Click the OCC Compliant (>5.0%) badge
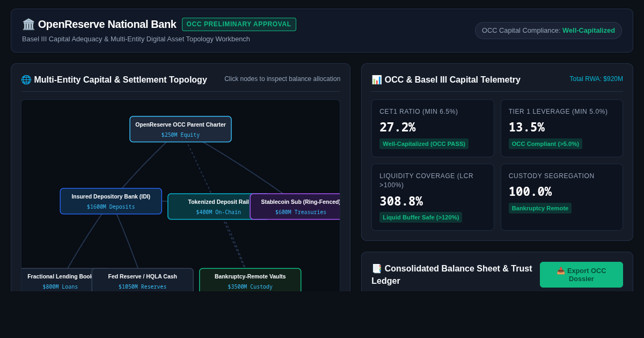The image size is (644, 338). (x=545, y=144)
